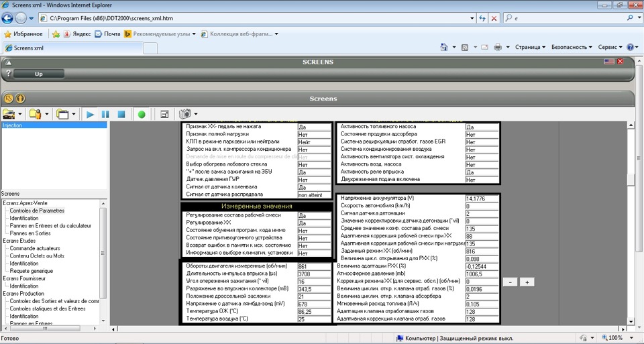
Task: Search with the magnifier icon in search box
Action: pos(630,18)
